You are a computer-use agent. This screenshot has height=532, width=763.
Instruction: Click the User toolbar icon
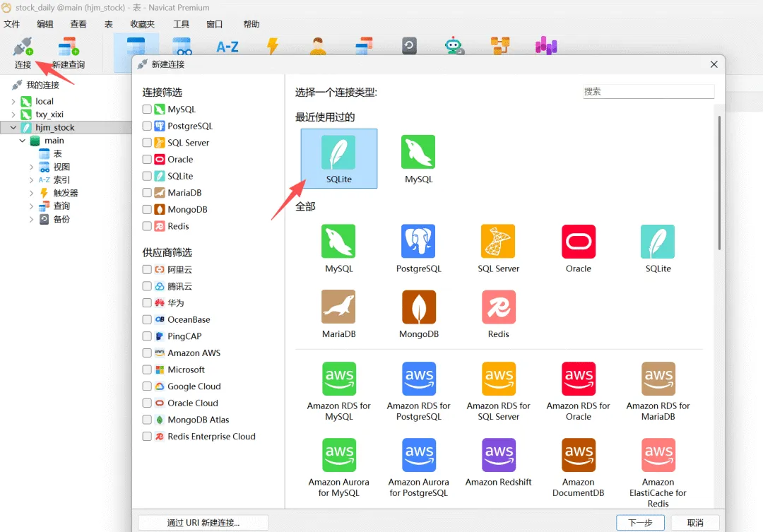click(318, 47)
